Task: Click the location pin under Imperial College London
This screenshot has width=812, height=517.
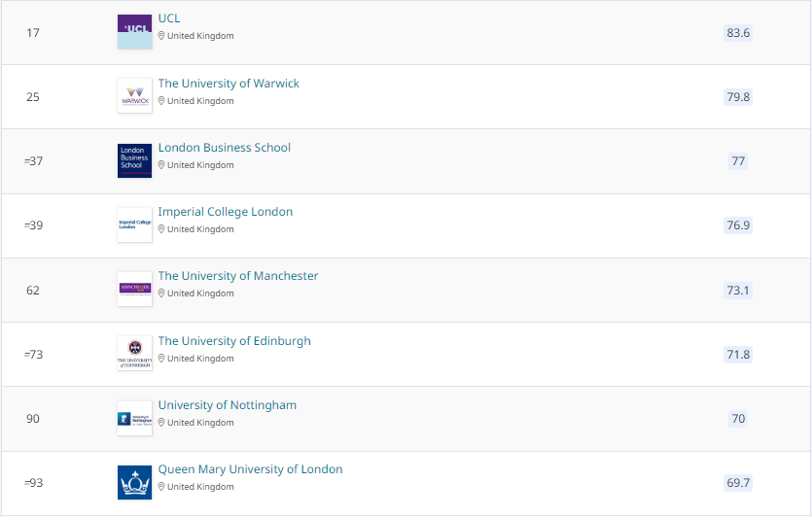Action: point(162,229)
